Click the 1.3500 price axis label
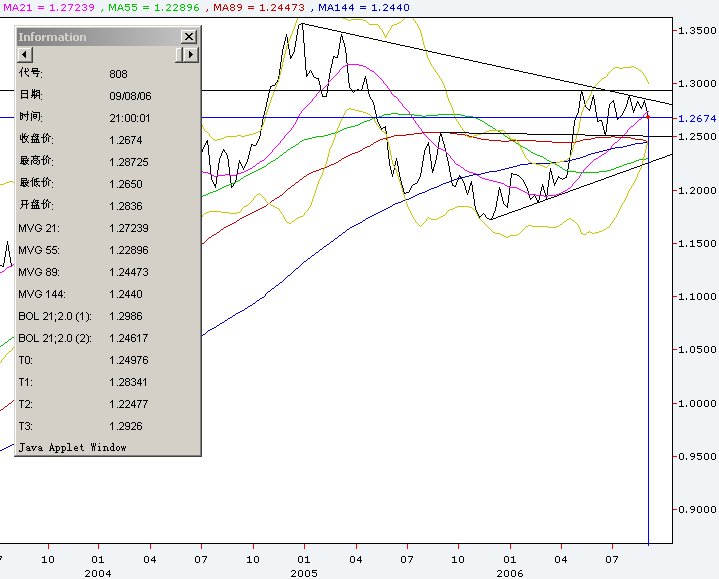This screenshot has width=719, height=579. [696, 31]
